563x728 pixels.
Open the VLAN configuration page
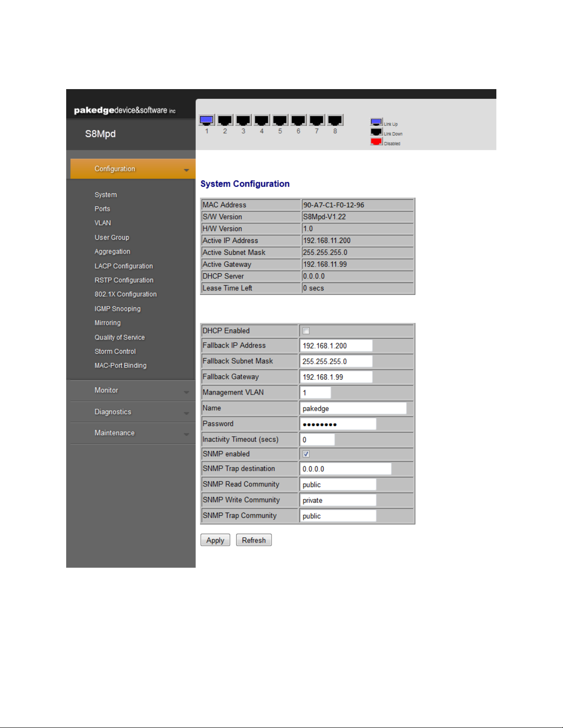click(103, 223)
